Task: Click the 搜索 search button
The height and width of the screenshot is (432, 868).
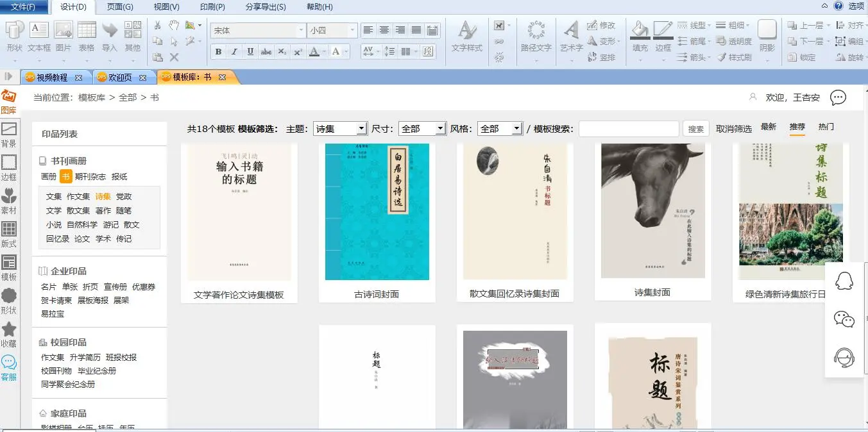Action: 696,129
